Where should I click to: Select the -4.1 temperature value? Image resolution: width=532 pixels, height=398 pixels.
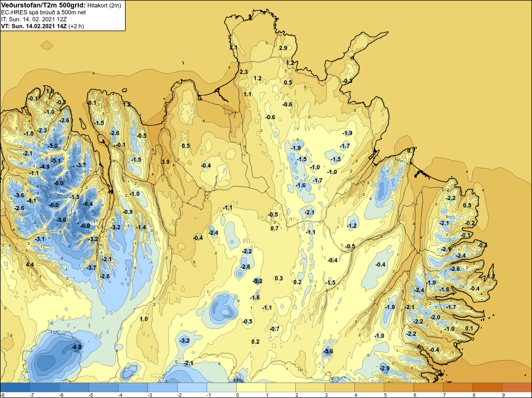[31, 201]
